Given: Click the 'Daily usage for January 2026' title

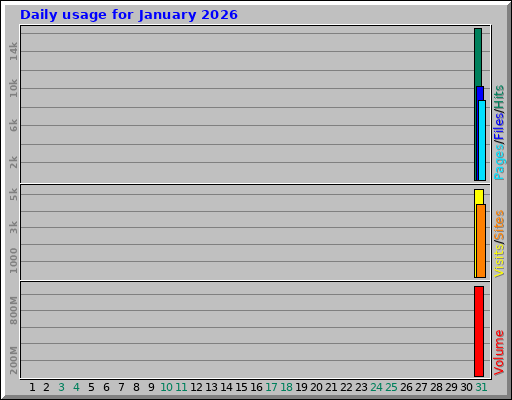Looking at the screenshot, I should pos(129,15).
